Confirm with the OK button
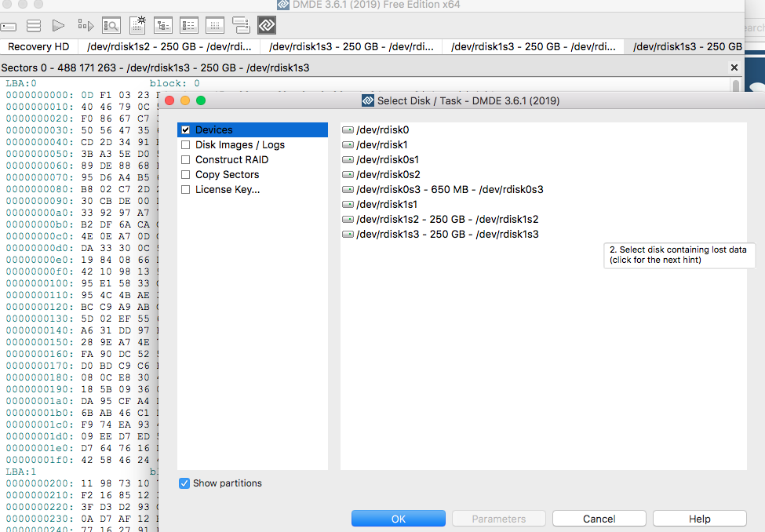 [399, 519]
